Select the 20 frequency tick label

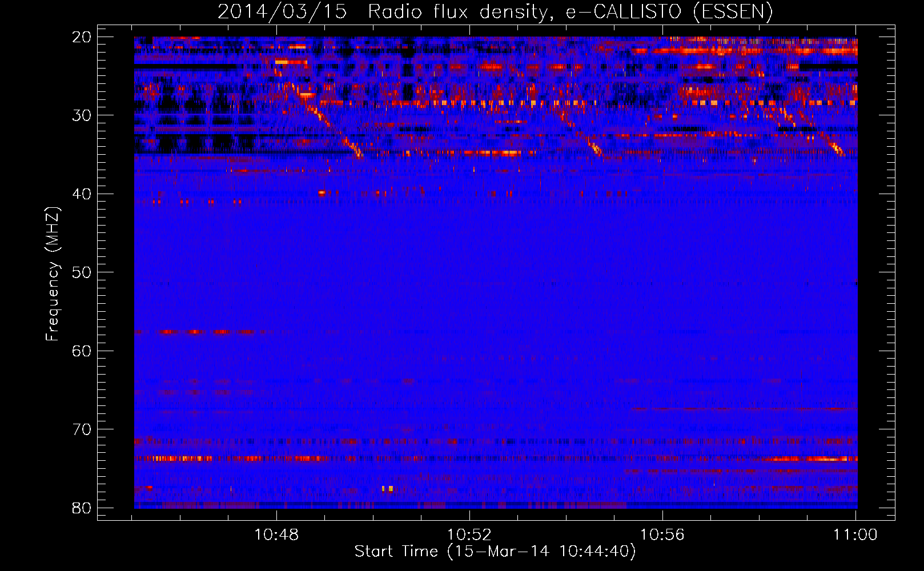[82, 37]
